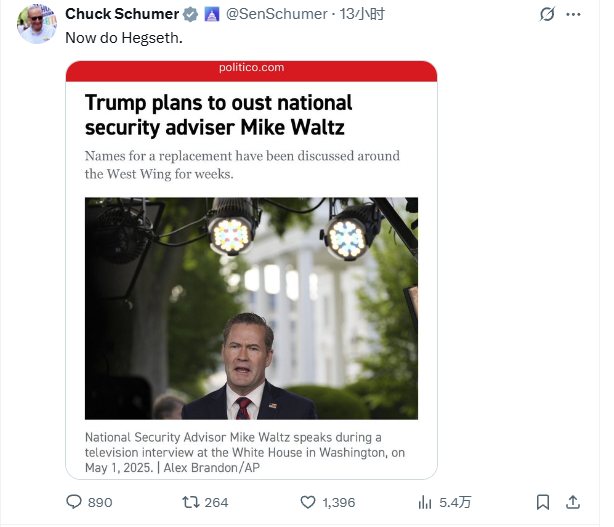Click the Mike Waltz photo

click(251, 308)
